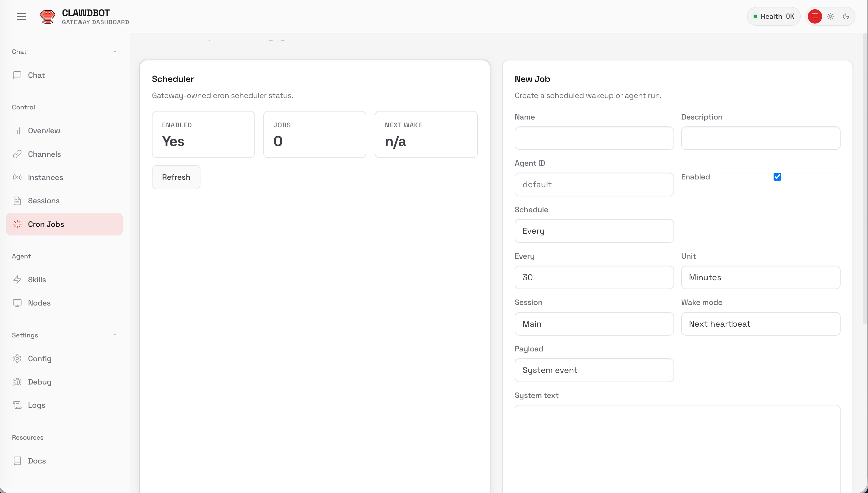Click the Health OK status pill

click(x=773, y=16)
